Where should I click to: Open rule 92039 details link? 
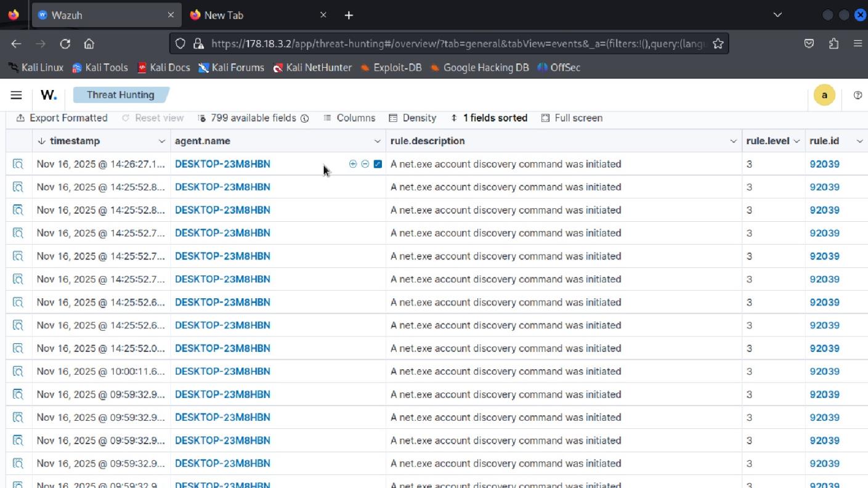click(x=824, y=164)
